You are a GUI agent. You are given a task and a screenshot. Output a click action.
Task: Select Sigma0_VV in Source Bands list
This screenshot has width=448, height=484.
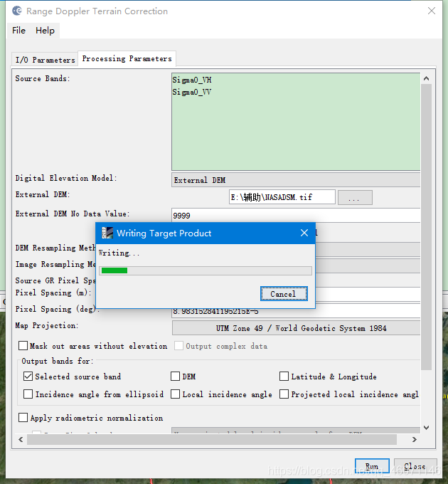(192, 92)
